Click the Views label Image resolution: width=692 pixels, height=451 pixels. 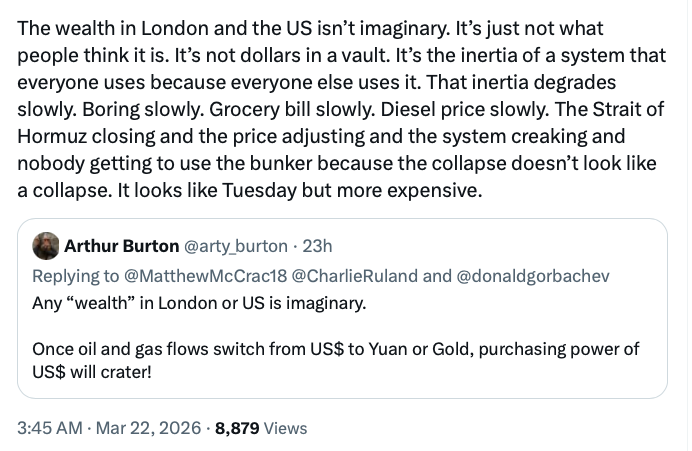pos(286,428)
